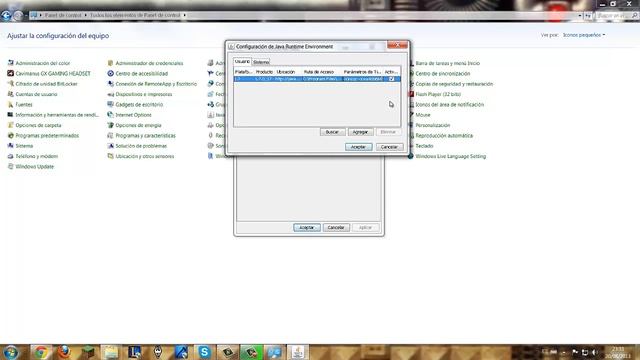Expand the Ver por Iconos pequeños dropdown
This screenshot has width=640, height=360.
point(584,35)
